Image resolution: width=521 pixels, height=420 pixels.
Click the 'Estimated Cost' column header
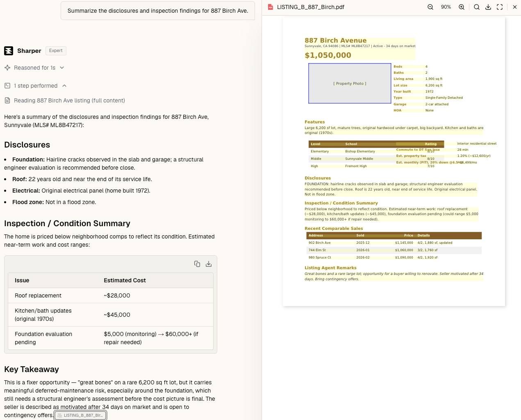point(125,280)
